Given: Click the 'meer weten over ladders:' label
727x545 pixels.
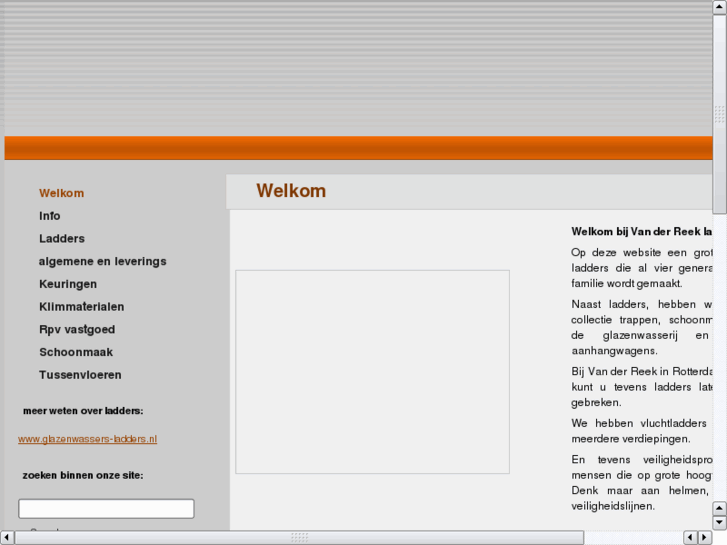Looking at the screenshot, I should click(x=83, y=411).
